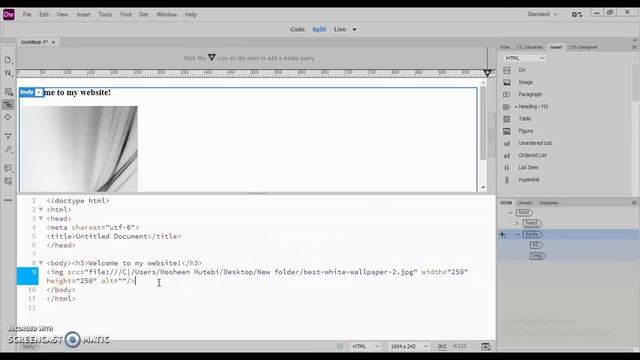Select the Untitled-1 document tab

click(34, 42)
